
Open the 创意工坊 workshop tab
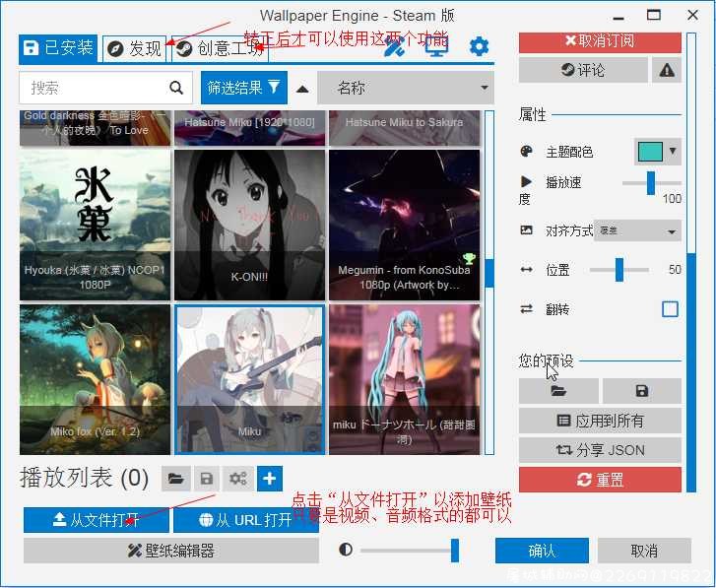click(x=221, y=48)
